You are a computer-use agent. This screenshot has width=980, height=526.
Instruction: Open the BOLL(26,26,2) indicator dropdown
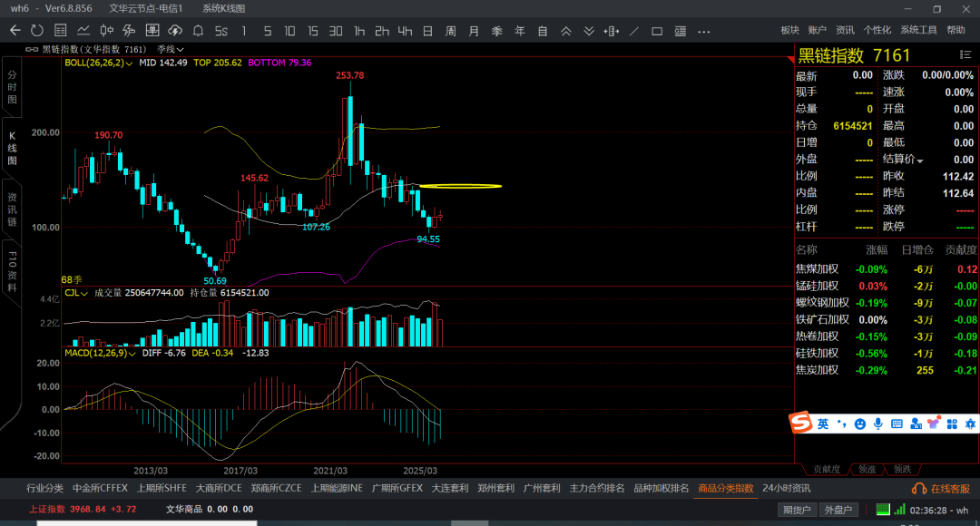(99, 63)
